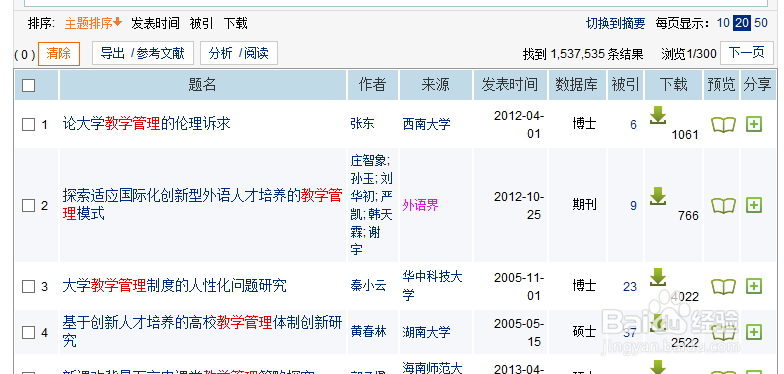Click 分析 / 阅读 button

(238, 54)
